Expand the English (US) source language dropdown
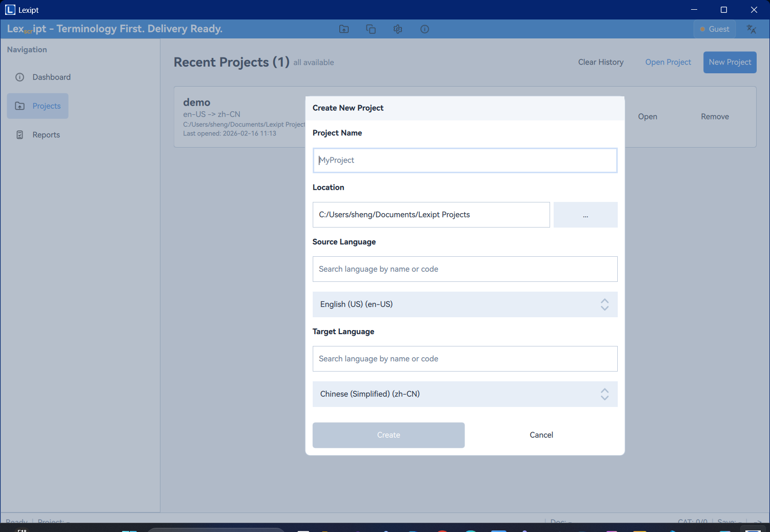This screenshot has width=770, height=532. 464,304
